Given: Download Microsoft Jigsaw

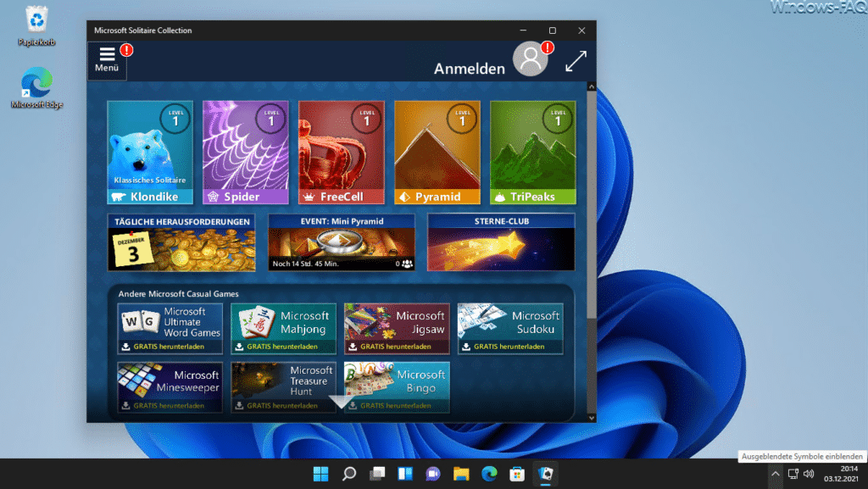Looking at the screenshot, I should 397,329.
